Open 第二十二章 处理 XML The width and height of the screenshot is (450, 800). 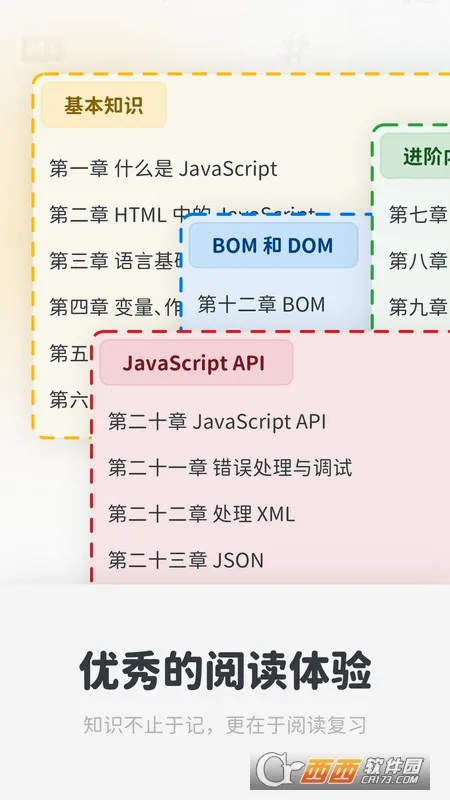coord(202,514)
